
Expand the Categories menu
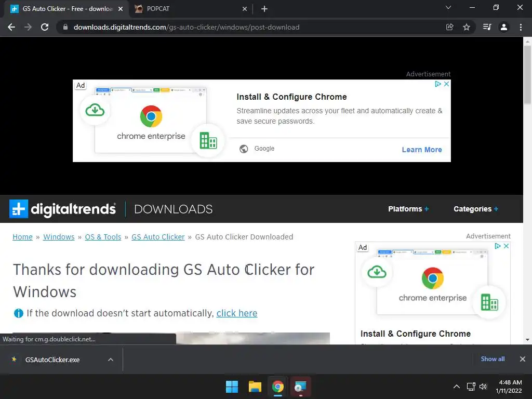(x=476, y=209)
